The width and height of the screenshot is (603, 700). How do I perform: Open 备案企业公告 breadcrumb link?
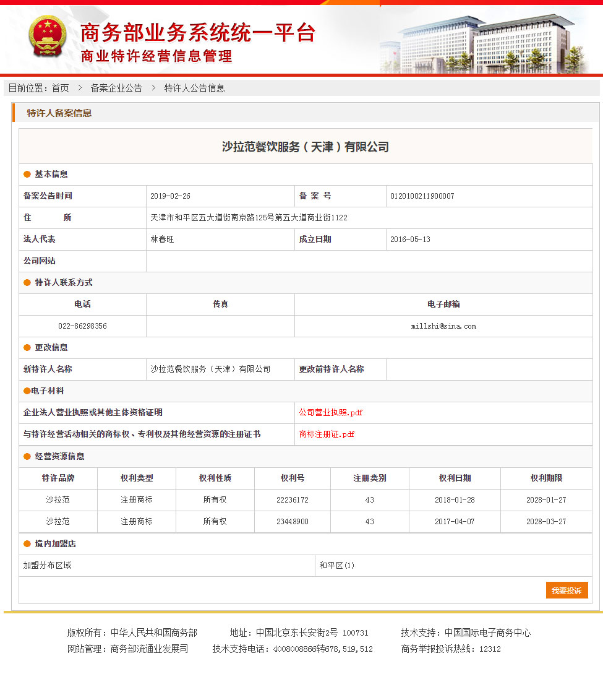coord(116,88)
